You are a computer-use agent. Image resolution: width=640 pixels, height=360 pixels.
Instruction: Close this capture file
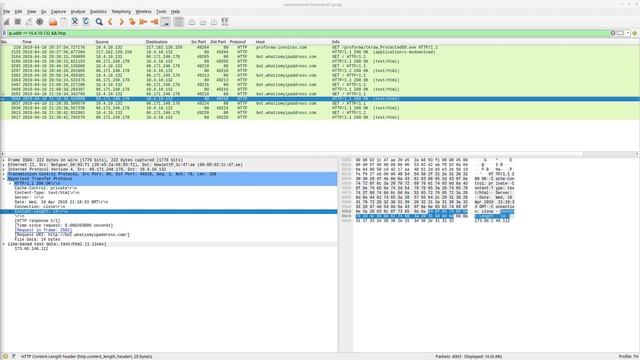point(75,22)
